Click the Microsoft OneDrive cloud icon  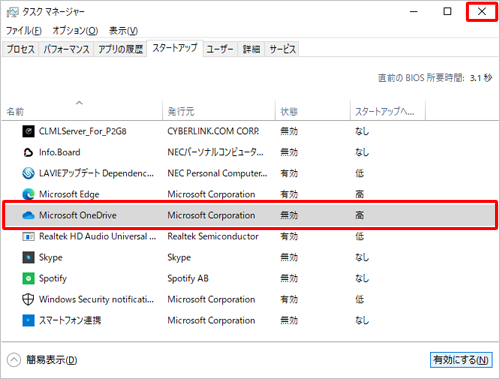[28, 215]
